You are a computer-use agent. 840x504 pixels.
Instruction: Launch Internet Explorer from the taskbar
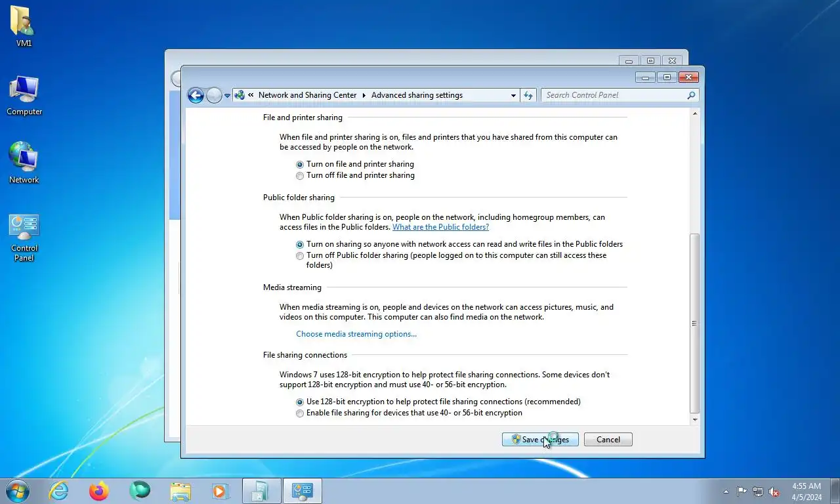click(58, 491)
